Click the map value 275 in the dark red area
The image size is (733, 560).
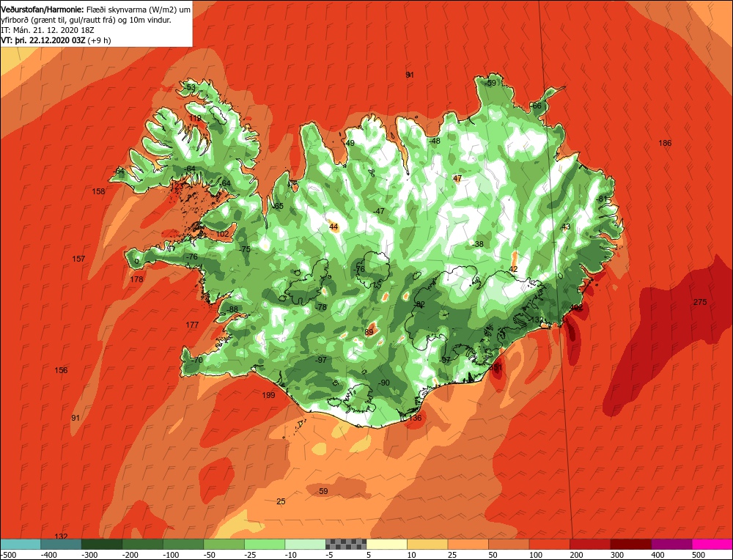(700, 302)
